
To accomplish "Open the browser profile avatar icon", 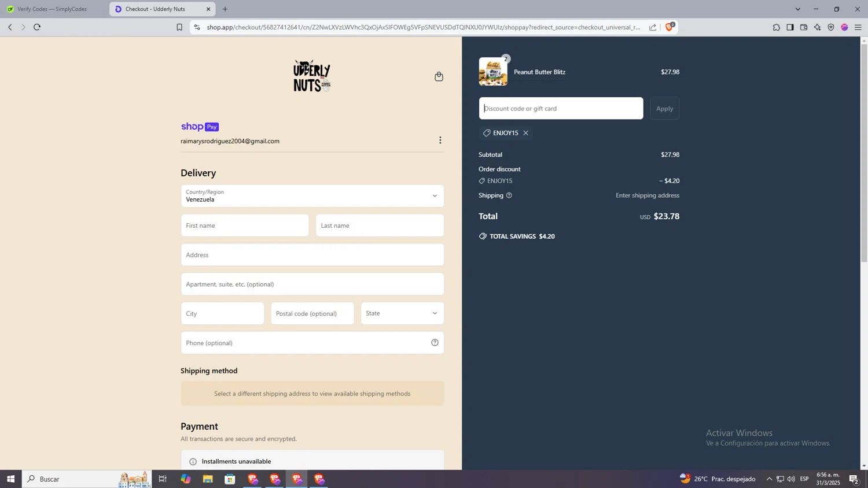I will tap(844, 27).
